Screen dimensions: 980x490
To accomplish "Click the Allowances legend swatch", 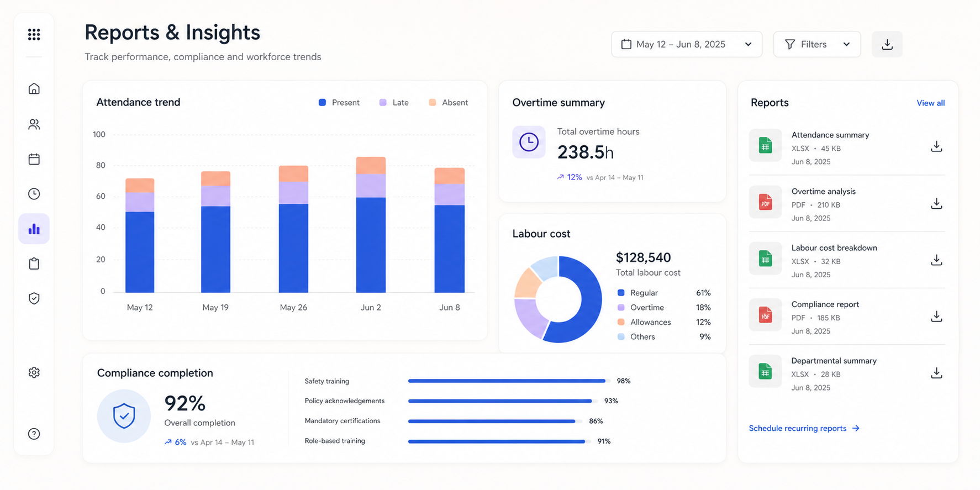I will [621, 322].
